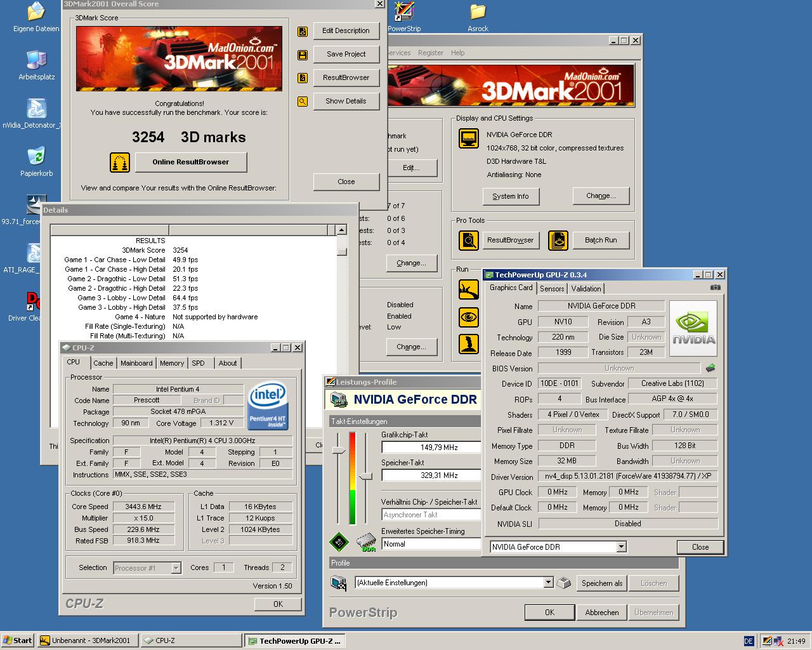Open the Erweitertes Speicher-Timing Normal dropdown
The image size is (812, 650).
click(431, 544)
